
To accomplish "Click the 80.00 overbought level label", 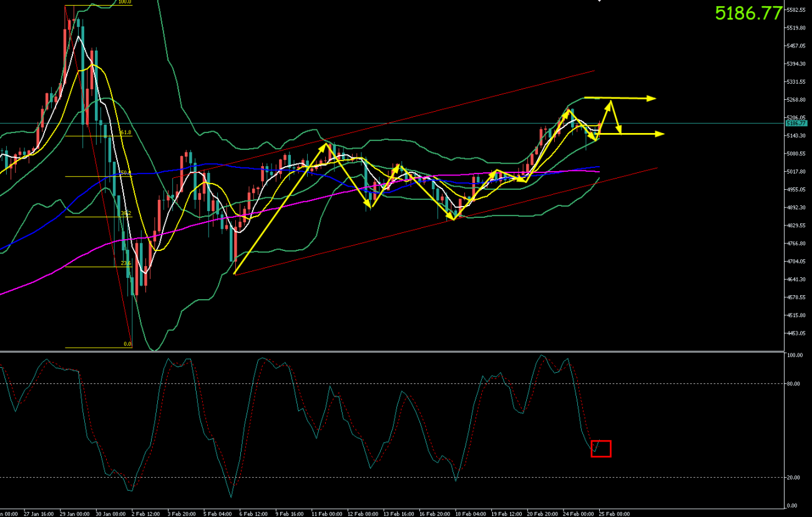I will click(x=795, y=383).
